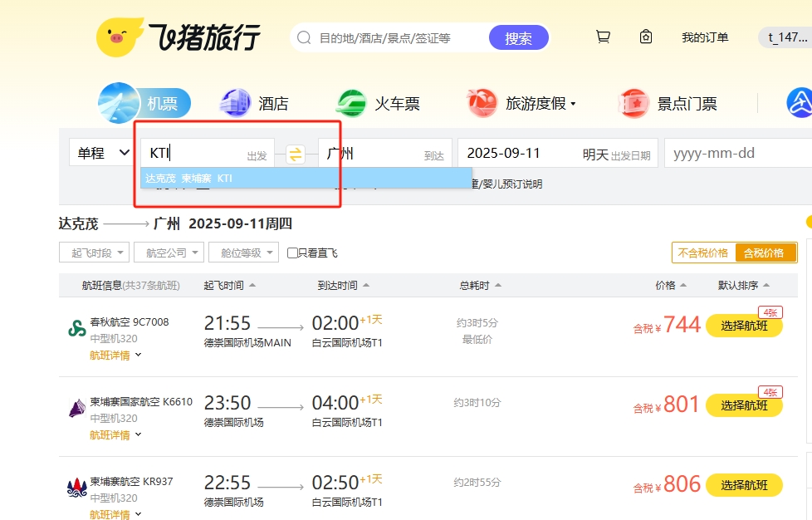The width and height of the screenshot is (812, 520).
Task: Select 达克茂 柬埔寨 KTI suggestion
Action: click(306, 178)
